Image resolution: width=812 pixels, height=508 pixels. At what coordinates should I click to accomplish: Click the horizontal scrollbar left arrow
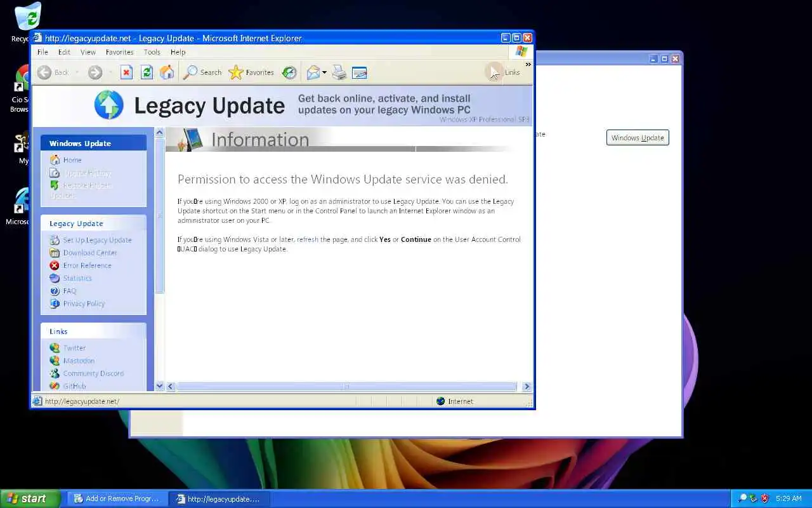170,386
